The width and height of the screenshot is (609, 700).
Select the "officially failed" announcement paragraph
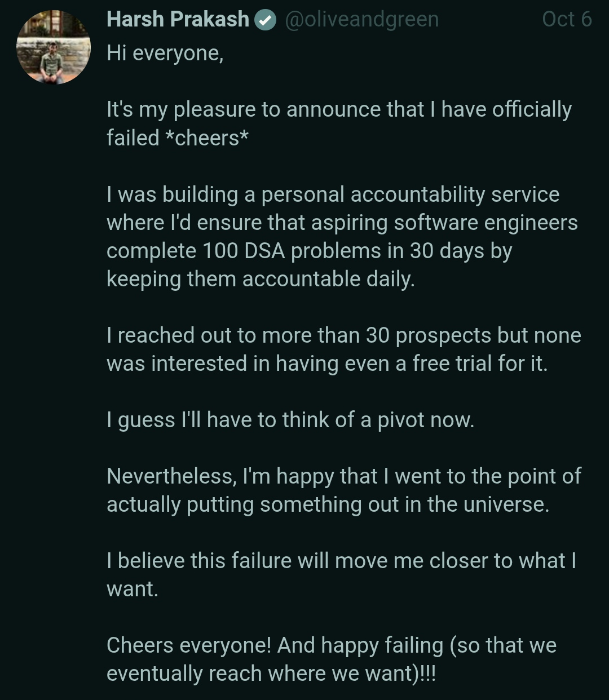(338, 110)
